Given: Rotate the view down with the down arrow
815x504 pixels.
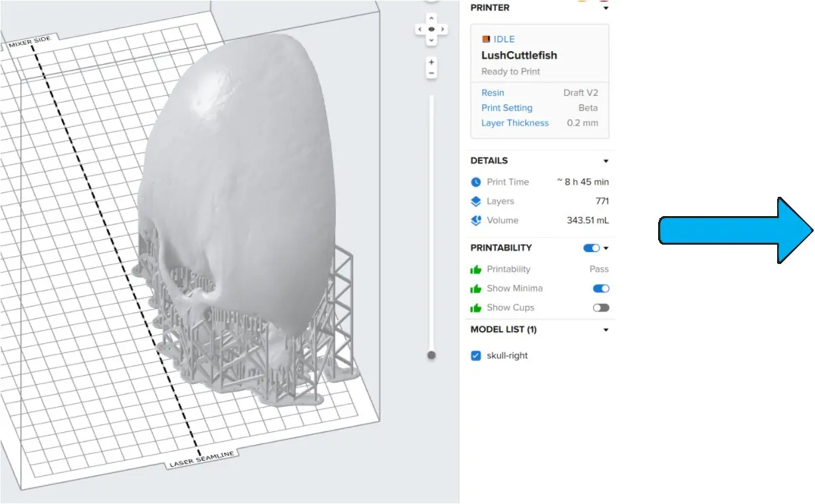Looking at the screenshot, I should [431, 41].
